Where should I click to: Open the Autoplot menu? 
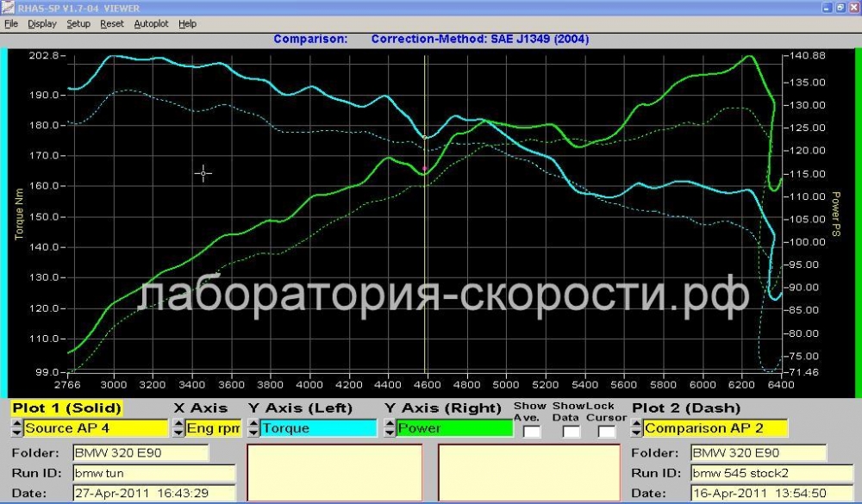pyautogui.click(x=151, y=23)
